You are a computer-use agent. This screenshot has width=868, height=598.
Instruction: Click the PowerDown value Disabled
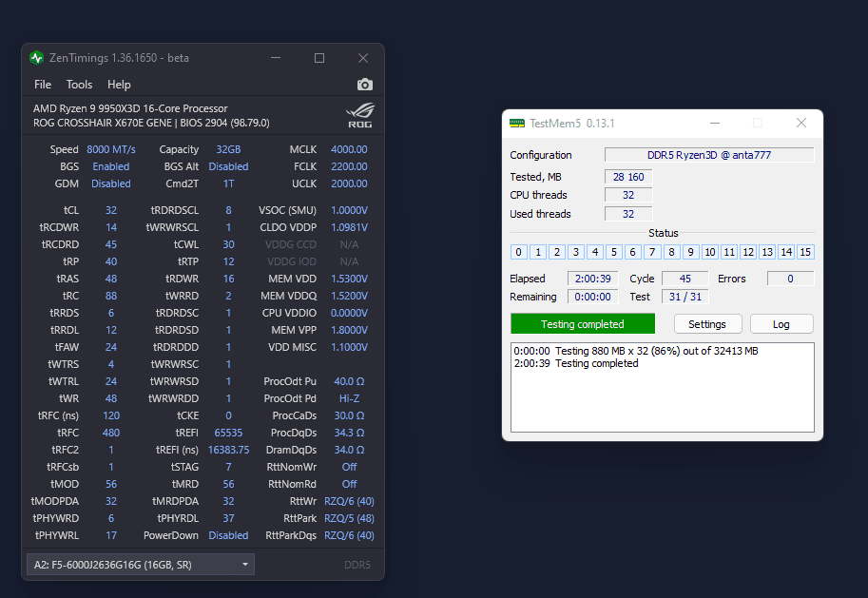click(228, 536)
